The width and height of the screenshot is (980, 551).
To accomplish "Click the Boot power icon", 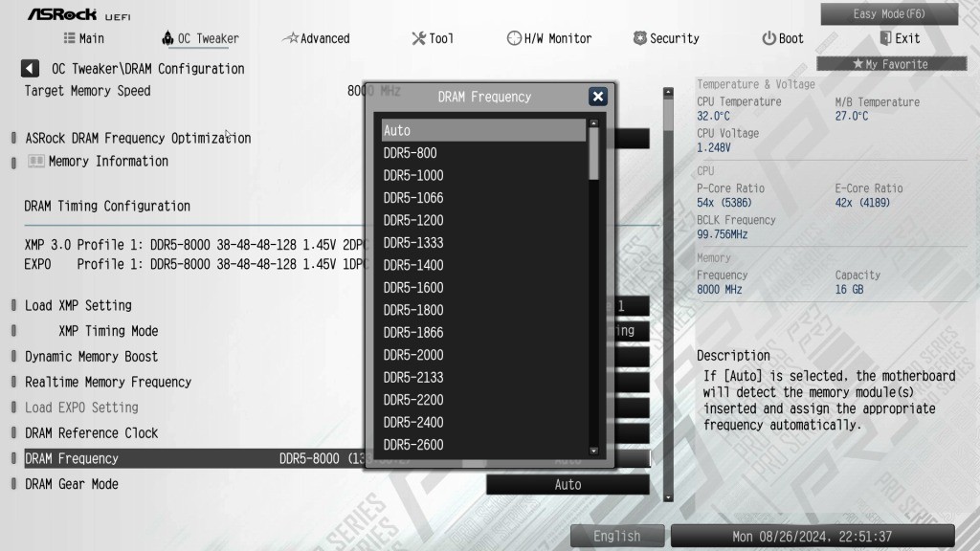I will point(768,38).
